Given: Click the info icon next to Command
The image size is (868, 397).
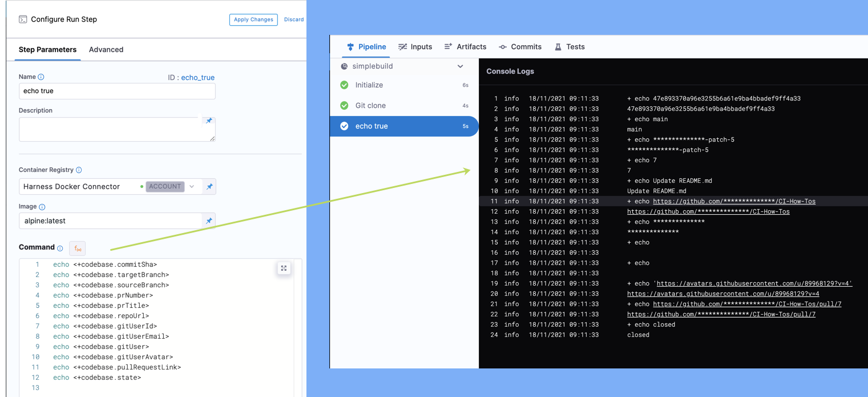Looking at the screenshot, I should tap(60, 248).
